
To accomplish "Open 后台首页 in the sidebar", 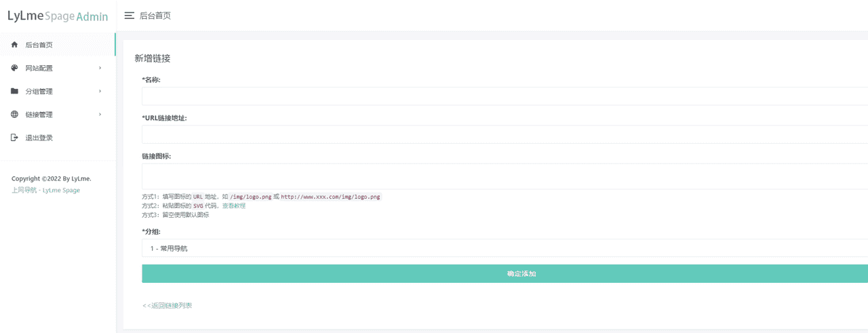I will tap(58, 45).
